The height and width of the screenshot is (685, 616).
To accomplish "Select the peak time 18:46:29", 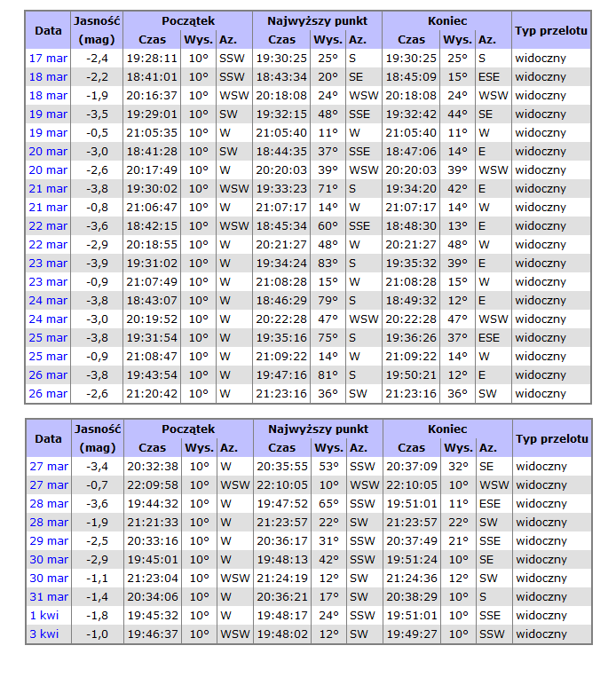I will click(x=281, y=301).
